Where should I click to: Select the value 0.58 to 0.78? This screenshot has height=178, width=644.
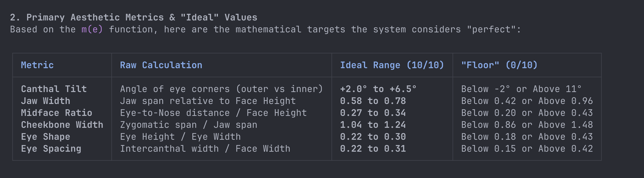373,101
